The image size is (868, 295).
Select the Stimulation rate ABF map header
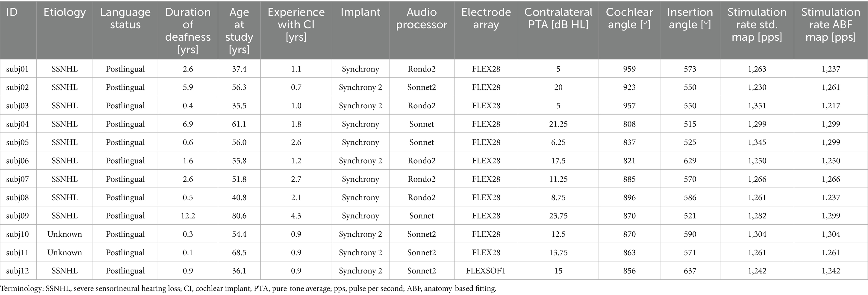(x=831, y=24)
